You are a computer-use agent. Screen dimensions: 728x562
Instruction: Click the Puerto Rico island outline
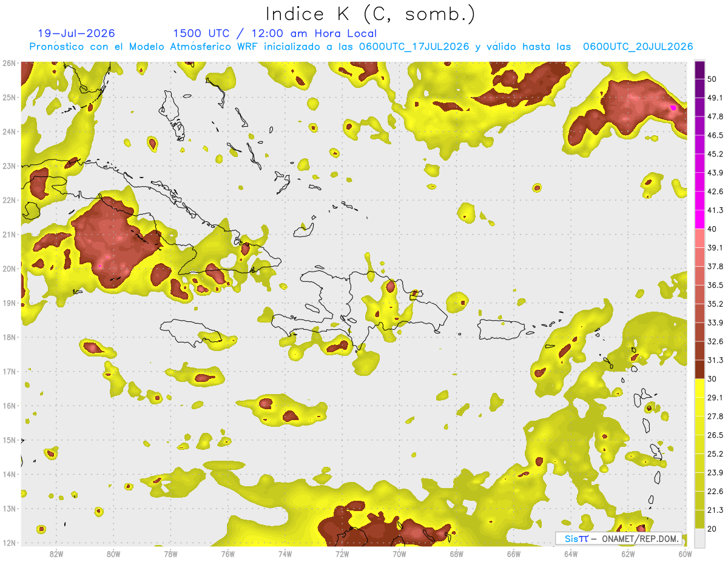click(500, 330)
